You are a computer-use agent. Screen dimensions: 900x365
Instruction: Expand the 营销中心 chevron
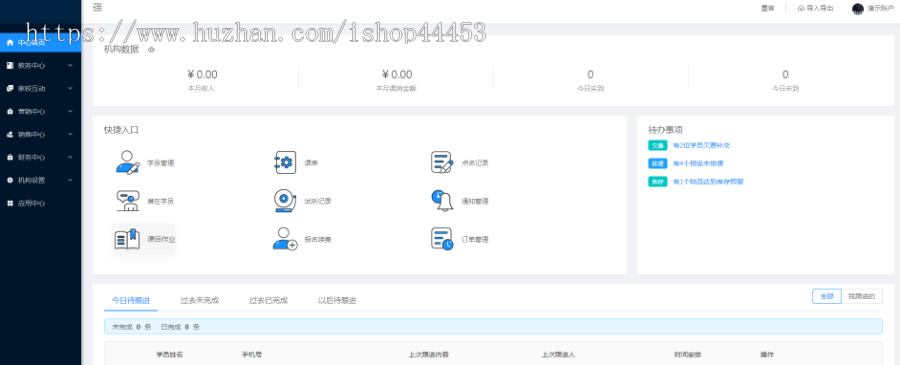tap(70, 111)
